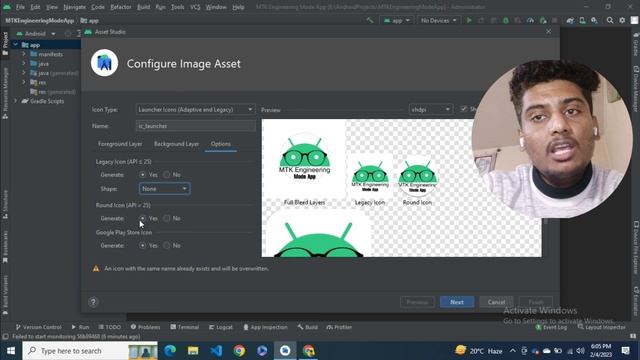Click the Next button
Screen dimensions: 640x360
[457, 302]
